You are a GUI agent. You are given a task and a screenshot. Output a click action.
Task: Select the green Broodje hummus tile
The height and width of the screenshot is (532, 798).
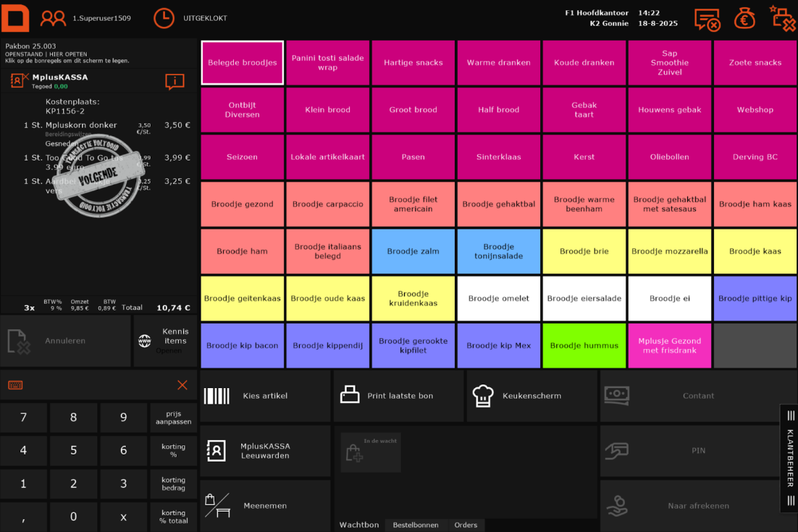[x=584, y=345]
